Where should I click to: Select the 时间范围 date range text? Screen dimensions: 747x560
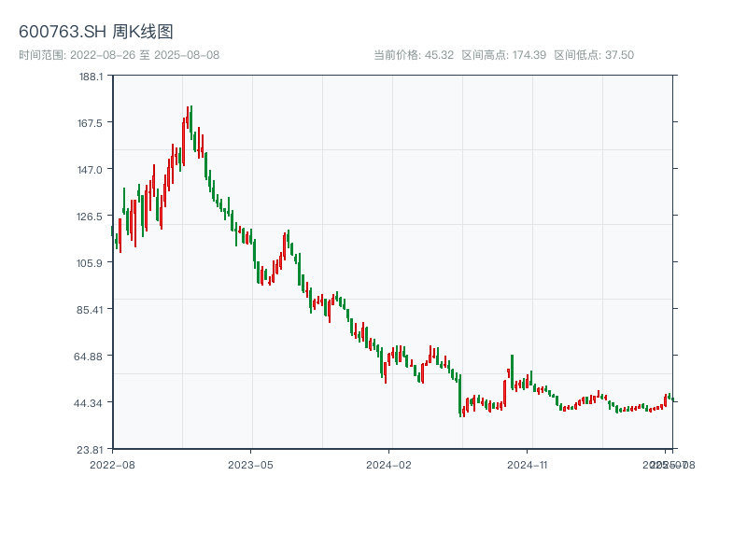(x=119, y=55)
